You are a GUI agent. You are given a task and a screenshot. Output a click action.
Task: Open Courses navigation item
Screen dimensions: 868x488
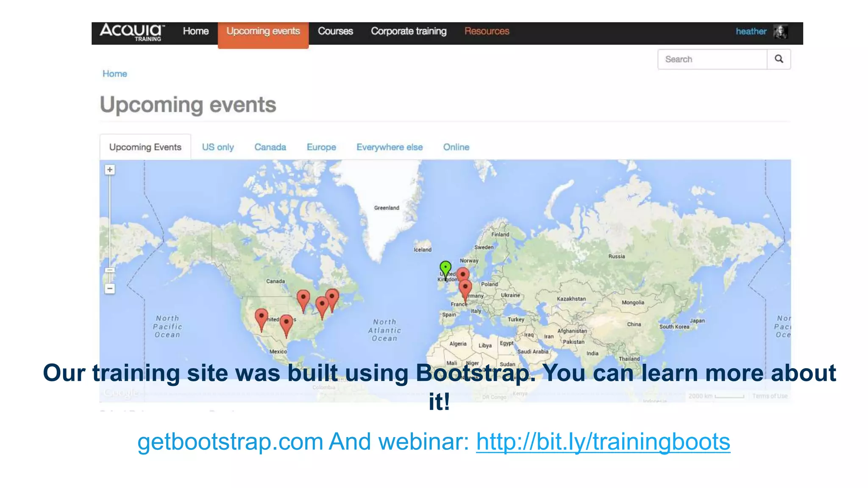pyautogui.click(x=335, y=31)
